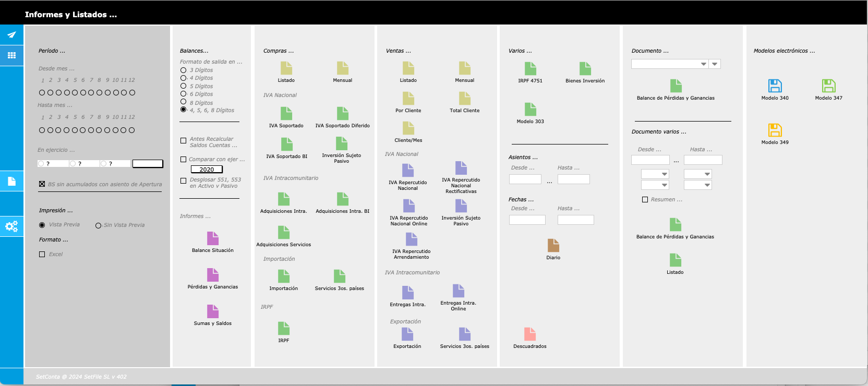Open first dropdown under Documento varios Desde
Screen dimensions: 868x386
pos(655,174)
